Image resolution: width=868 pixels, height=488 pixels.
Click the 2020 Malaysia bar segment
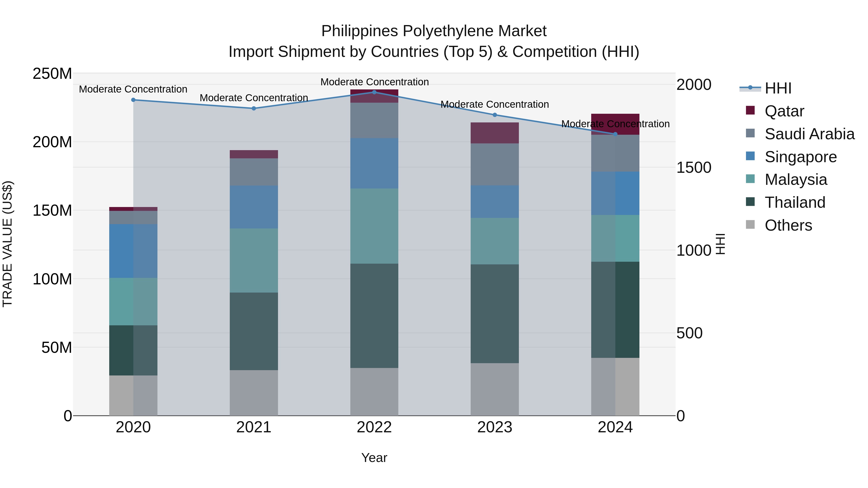tap(133, 302)
